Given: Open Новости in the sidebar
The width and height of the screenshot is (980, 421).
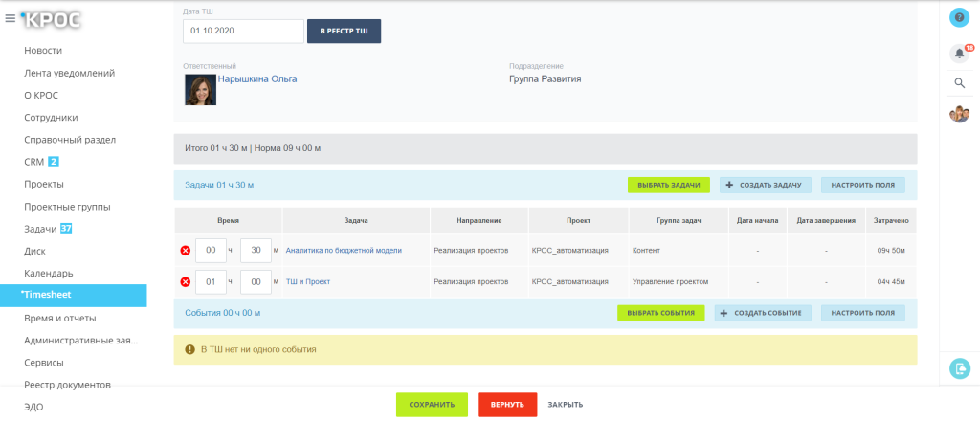Looking at the screenshot, I should [x=43, y=51].
